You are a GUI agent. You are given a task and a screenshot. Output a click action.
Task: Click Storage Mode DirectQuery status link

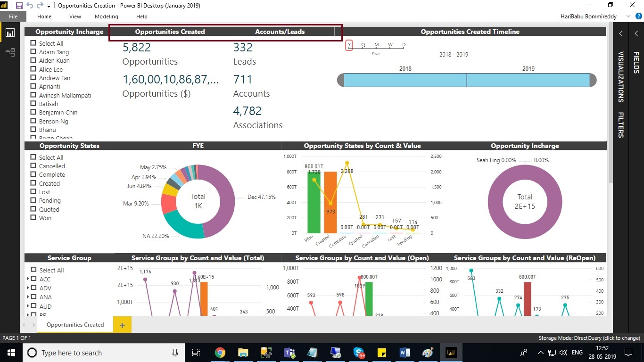click(589, 338)
